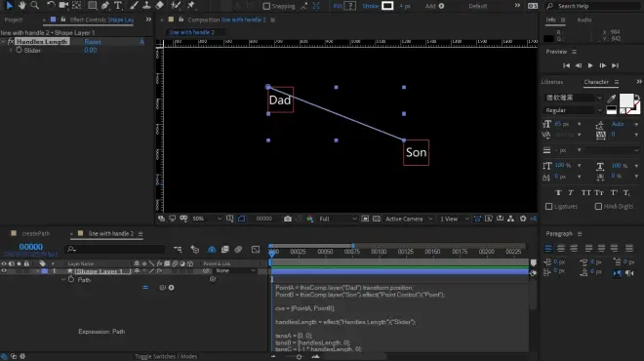
Task: Select the Zoom magnifier tool
Action: coord(35,5)
